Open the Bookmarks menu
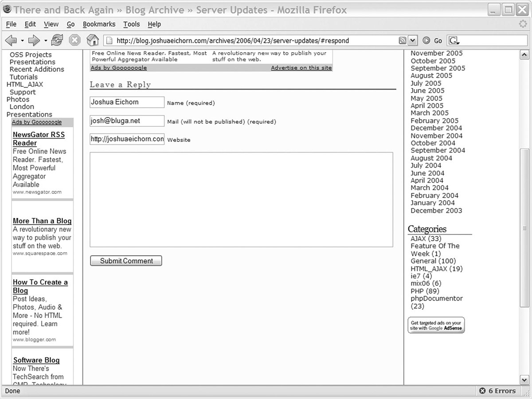The width and height of the screenshot is (532, 399). tap(99, 24)
